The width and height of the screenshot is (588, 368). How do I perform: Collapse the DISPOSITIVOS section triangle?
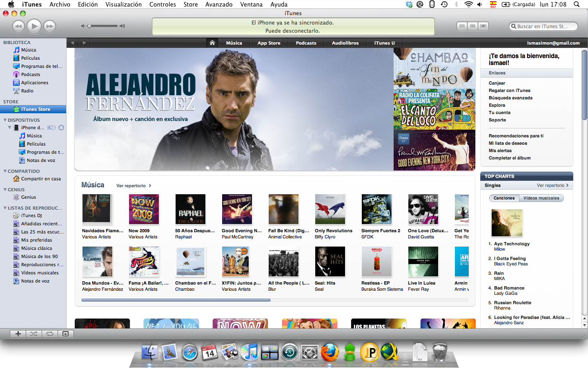tap(5, 120)
